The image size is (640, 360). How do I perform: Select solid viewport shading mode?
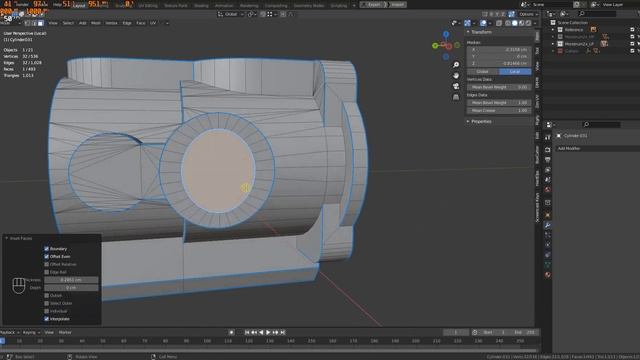click(x=515, y=23)
